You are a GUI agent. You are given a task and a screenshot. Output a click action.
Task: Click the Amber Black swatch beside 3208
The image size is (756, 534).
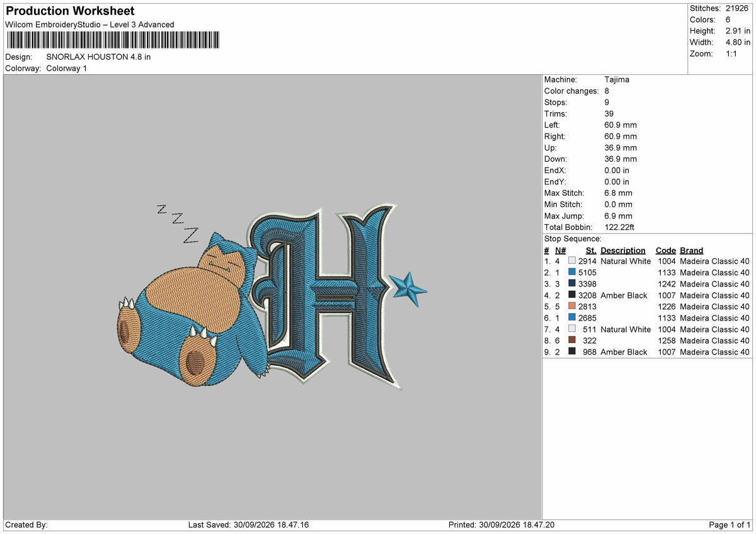[x=572, y=295]
